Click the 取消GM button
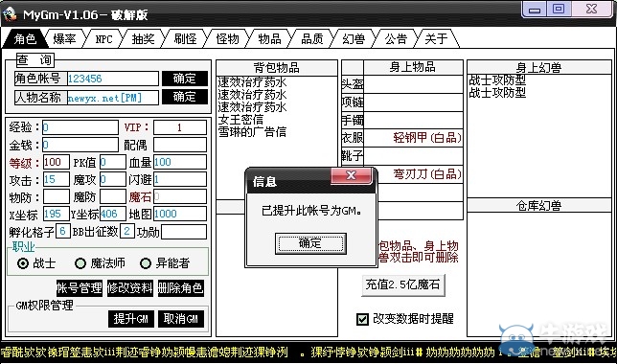This screenshot has width=617, height=364. pyautogui.click(x=181, y=319)
